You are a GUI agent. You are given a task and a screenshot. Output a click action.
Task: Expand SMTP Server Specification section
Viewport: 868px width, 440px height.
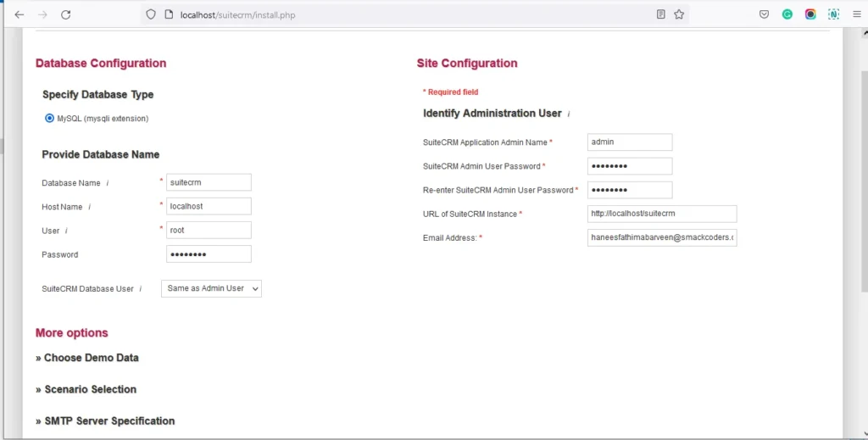click(105, 421)
